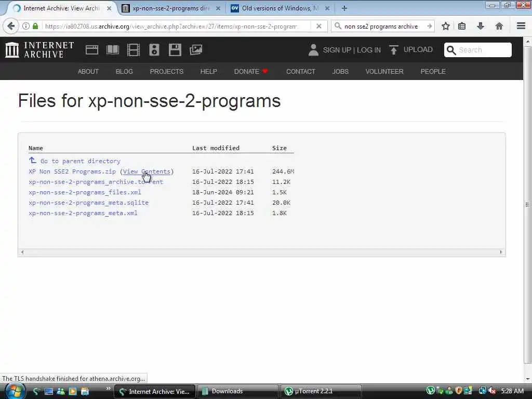Viewport: 532px width, 399px height.
Task: Switch to µTorrent 2.2.1 taskbar window
Action: click(321, 391)
